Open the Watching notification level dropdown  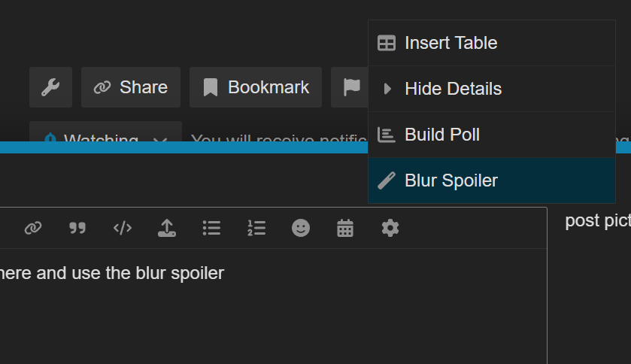(x=105, y=132)
